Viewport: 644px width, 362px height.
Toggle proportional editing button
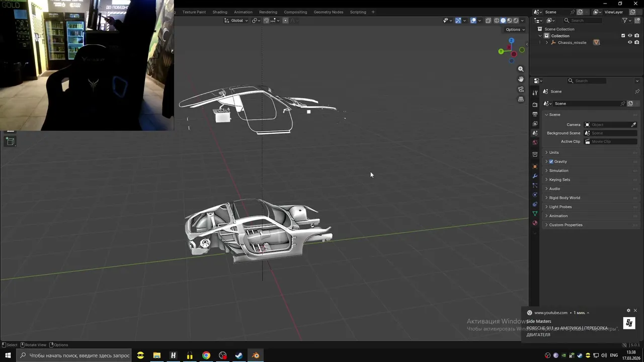285,21
